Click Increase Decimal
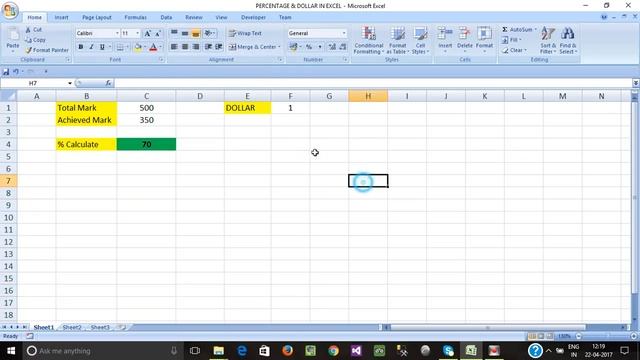Viewport: 640px width, 360px height. 332,47
